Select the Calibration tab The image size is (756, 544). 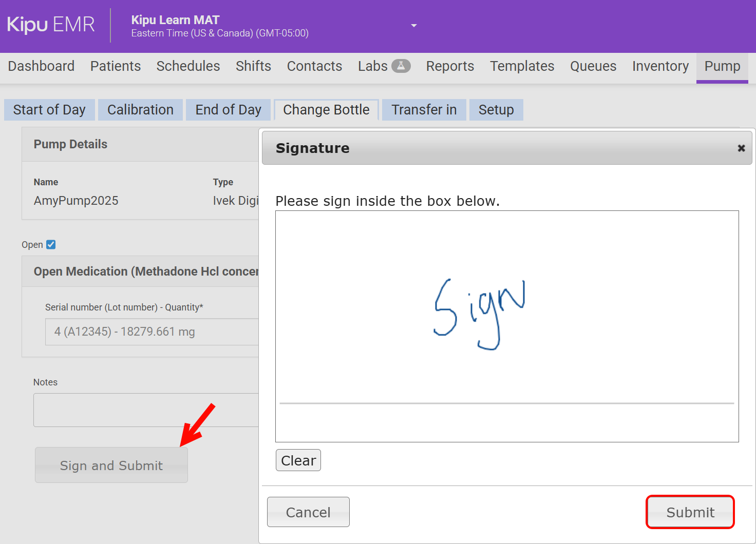click(140, 110)
